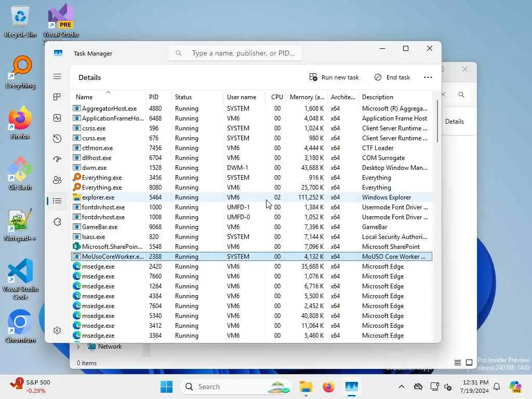Image resolution: width=532 pixels, height=399 pixels.
Task: Switch File Explorer to details view icon
Action: click(x=457, y=363)
